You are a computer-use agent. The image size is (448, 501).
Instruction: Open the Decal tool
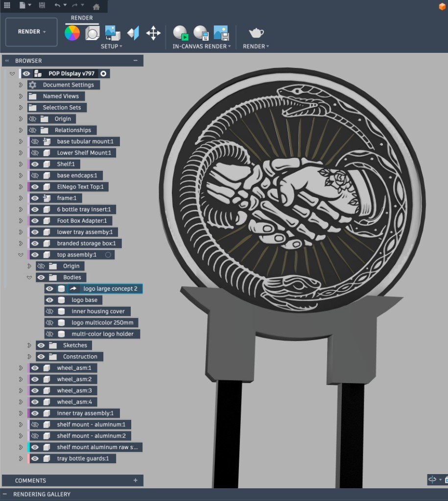click(x=112, y=33)
